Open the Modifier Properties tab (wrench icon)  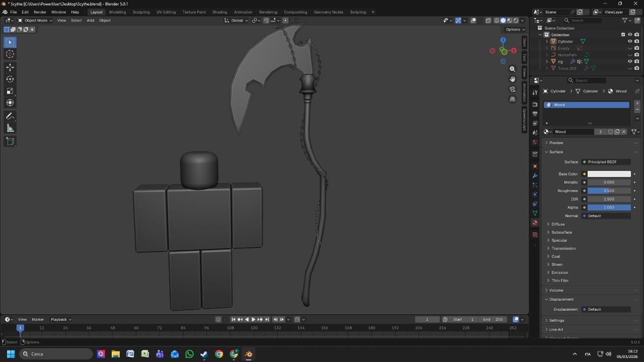tap(535, 175)
